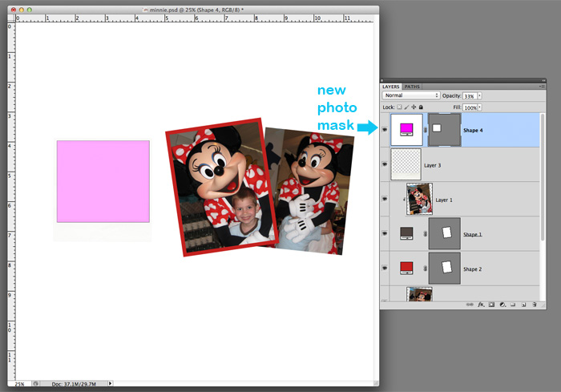
Task: Click the pink rectangle on canvas
Action: (103, 181)
